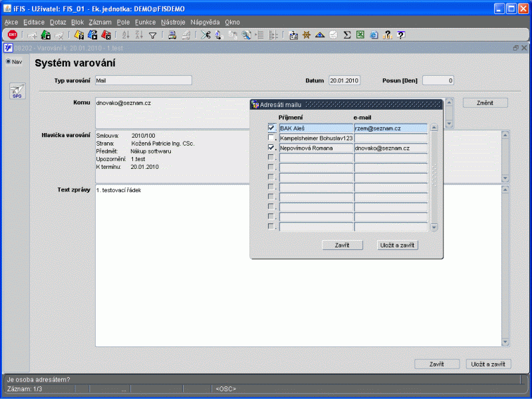Uncheck the Nepovímová Romana recipient checkbox
This screenshot has width=532, height=399.
pos(271,148)
